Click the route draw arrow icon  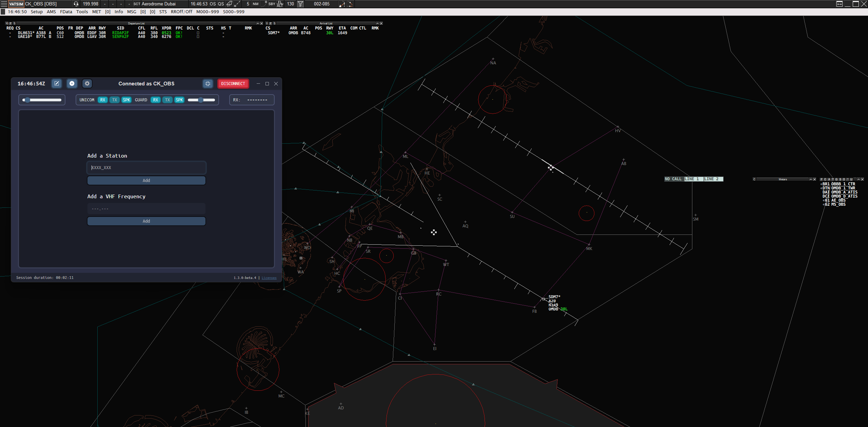click(342, 4)
